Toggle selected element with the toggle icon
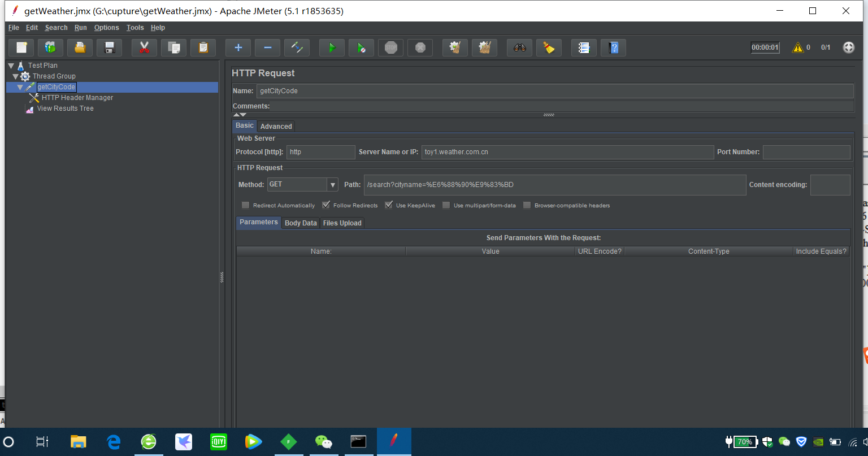Viewport: 868px width, 456px height. [297, 48]
